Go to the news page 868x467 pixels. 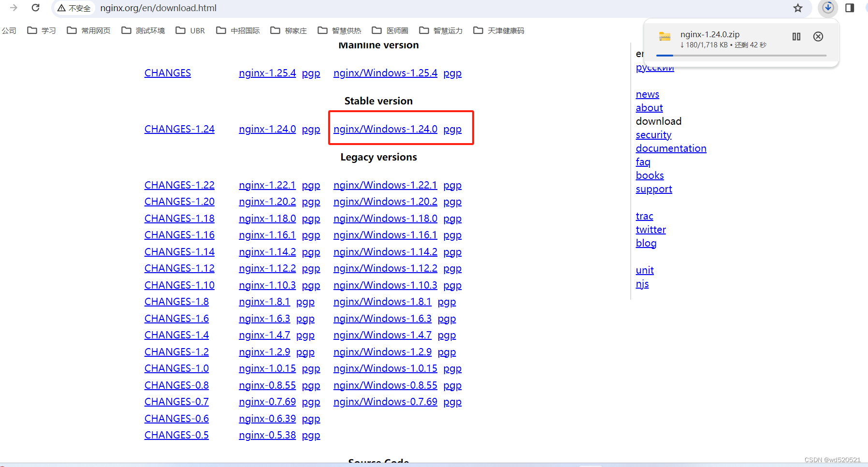coord(648,94)
